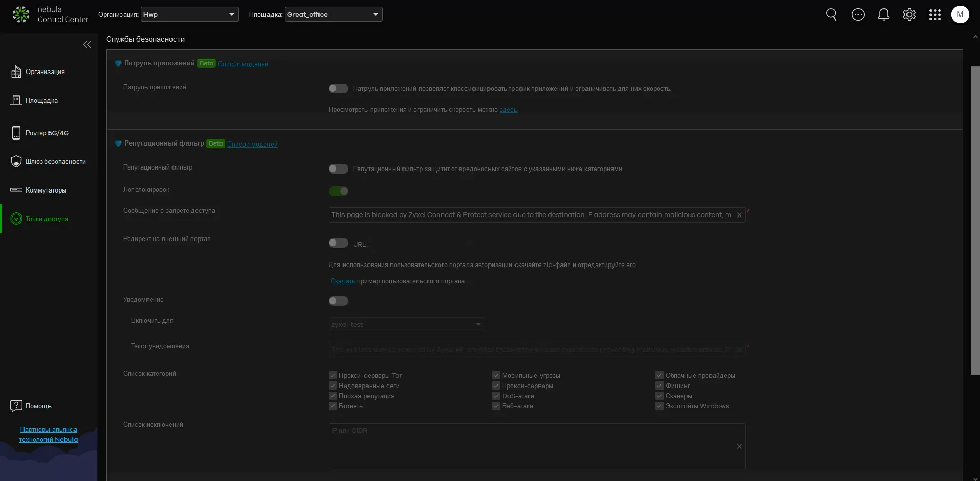
Task: Click the Точки доступа wifi icon
Action: click(x=16, y=219)
